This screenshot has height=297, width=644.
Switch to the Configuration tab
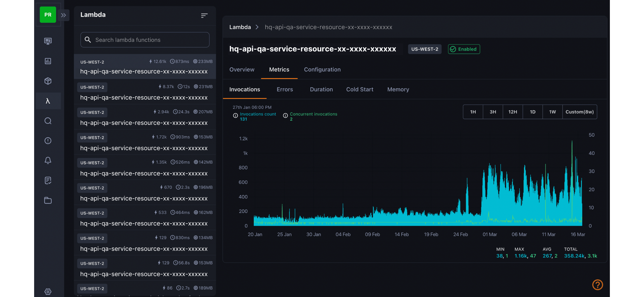[x=322, y=70]
